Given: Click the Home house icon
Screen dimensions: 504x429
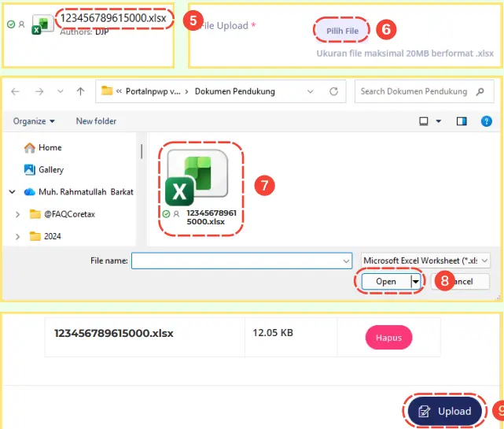Looking at the screenshot, I should pyautogui.click(x=30, y=147).
